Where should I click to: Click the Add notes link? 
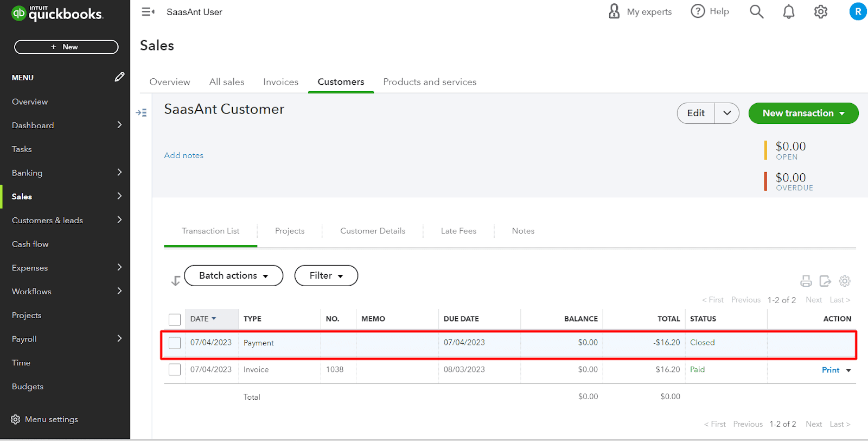(184, 155)
